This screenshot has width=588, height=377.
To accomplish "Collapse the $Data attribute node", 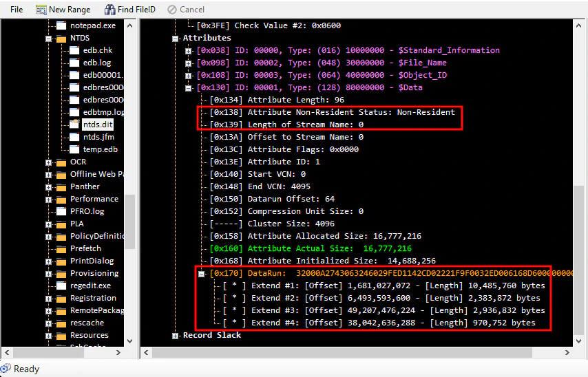I will tap(189, 88).
